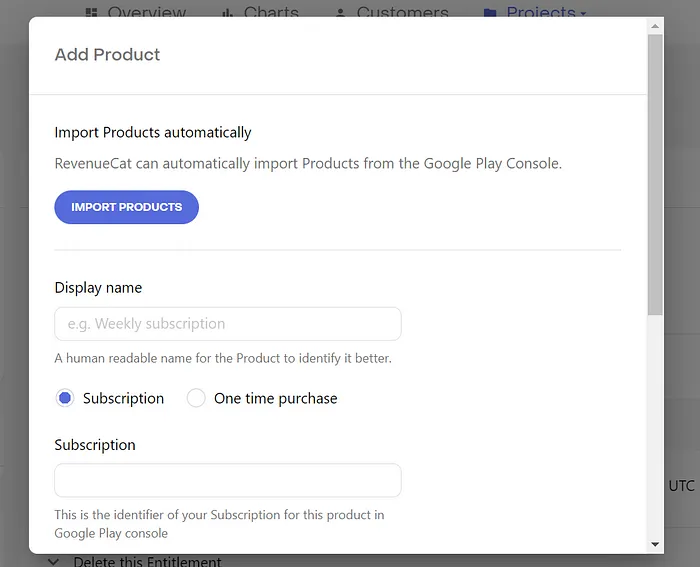Select the Subscription radio button
Screen dimensions: 700x567
point(66,398)
